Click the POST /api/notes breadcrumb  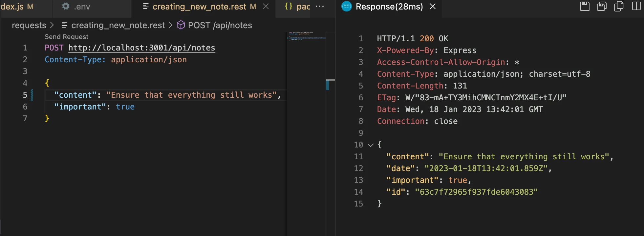(220, 25)
